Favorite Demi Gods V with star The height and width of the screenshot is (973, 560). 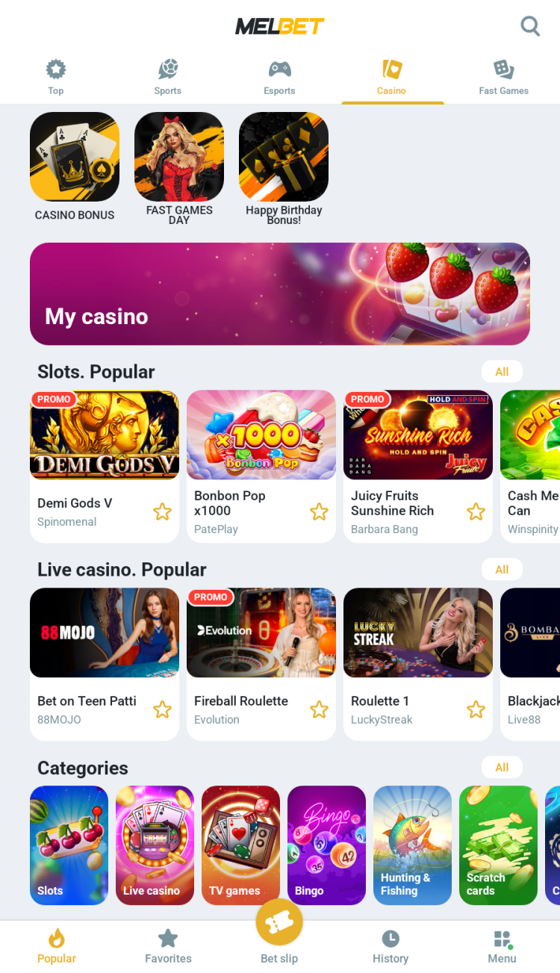pyautogui.click(x=162, y=512)
